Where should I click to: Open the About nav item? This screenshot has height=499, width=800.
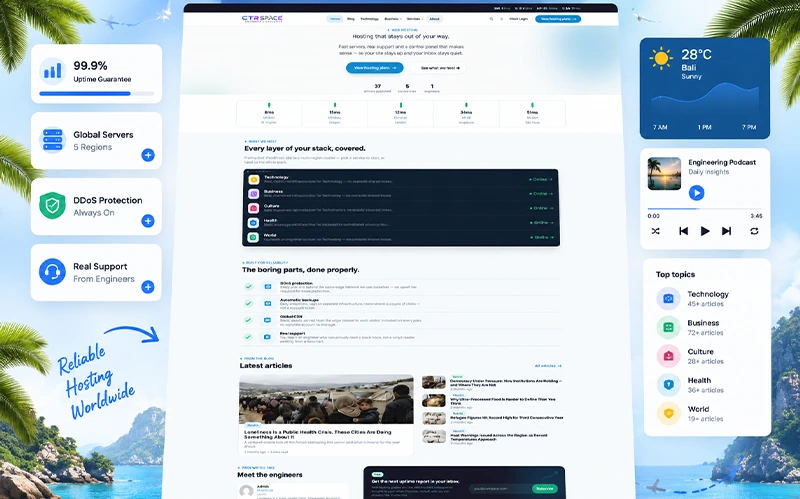(x=434, y=19)
